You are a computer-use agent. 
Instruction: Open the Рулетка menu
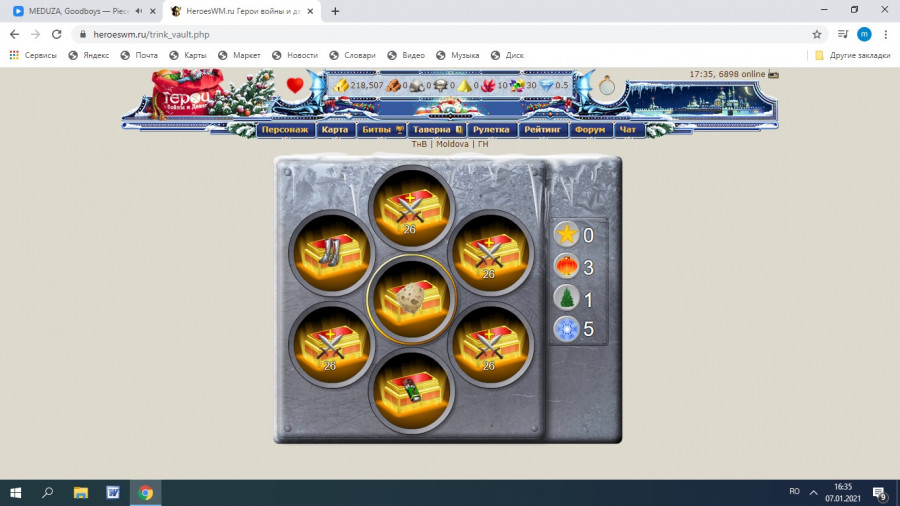491,130
